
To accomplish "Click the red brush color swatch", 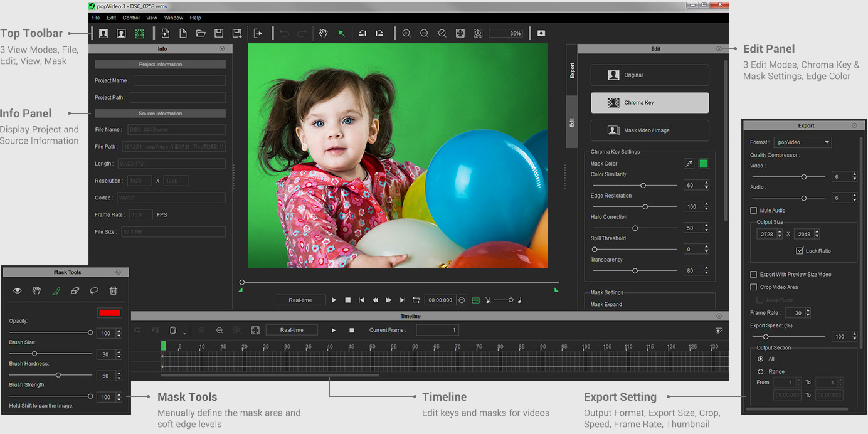I will pyautogui.click(x=109, y=312).
